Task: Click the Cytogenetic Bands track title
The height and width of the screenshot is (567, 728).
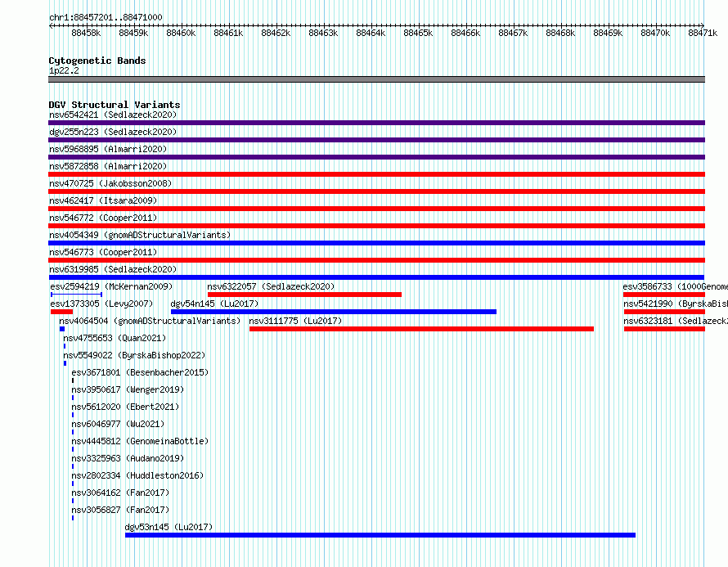Action: point(97,61)
